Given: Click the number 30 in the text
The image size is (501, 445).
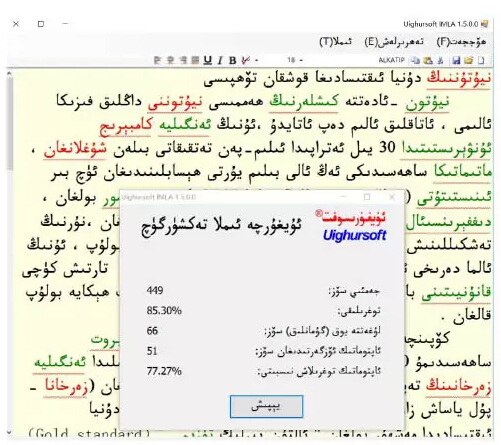Looking at the screenshot, I should [x=388, y=147].
